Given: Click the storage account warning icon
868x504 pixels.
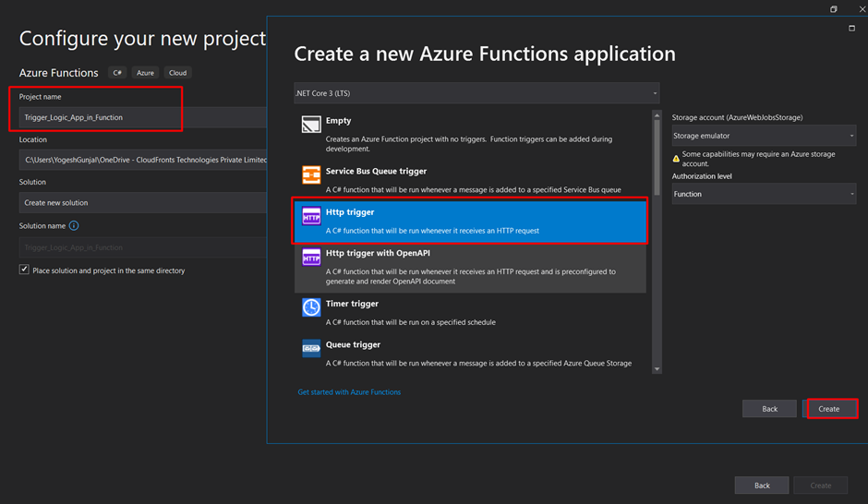Looking at the screenshot, I should point(676,159).
